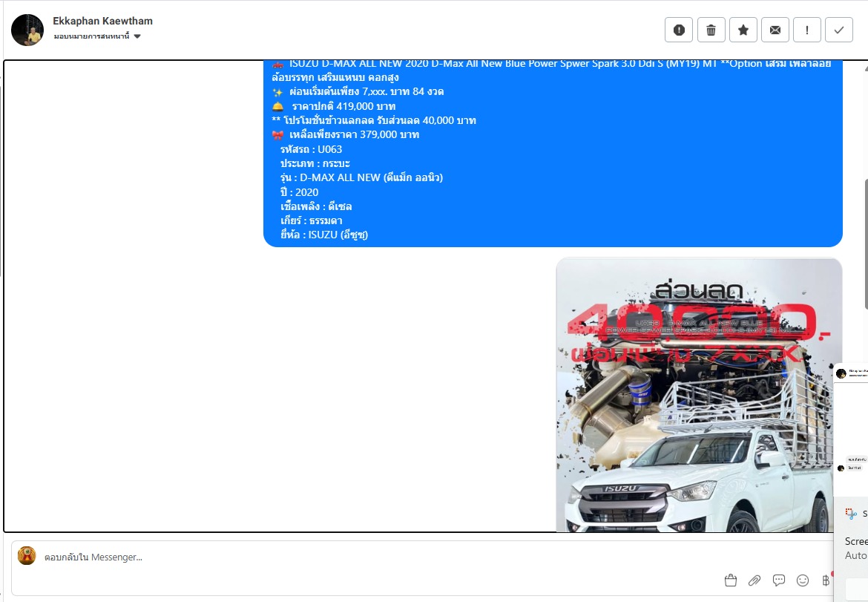Click the screenshot popup thumbnail preview
The image size is (868, 602).
pyautogui.click(x=851, y=429)
